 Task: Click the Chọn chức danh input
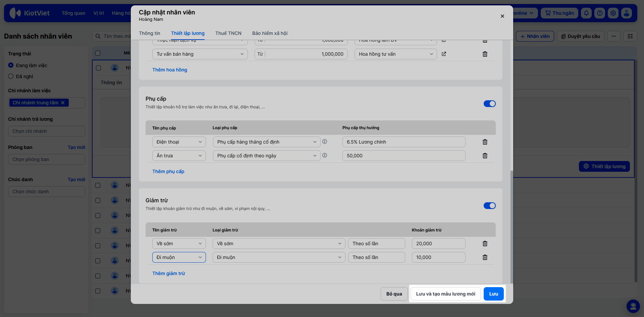coord(47,192)
